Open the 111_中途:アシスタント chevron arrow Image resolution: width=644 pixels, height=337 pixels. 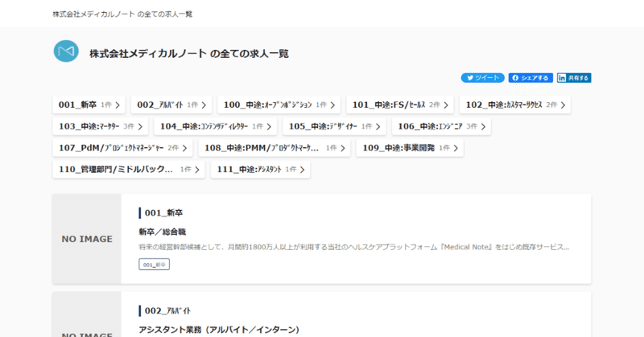tap(303, 170)
